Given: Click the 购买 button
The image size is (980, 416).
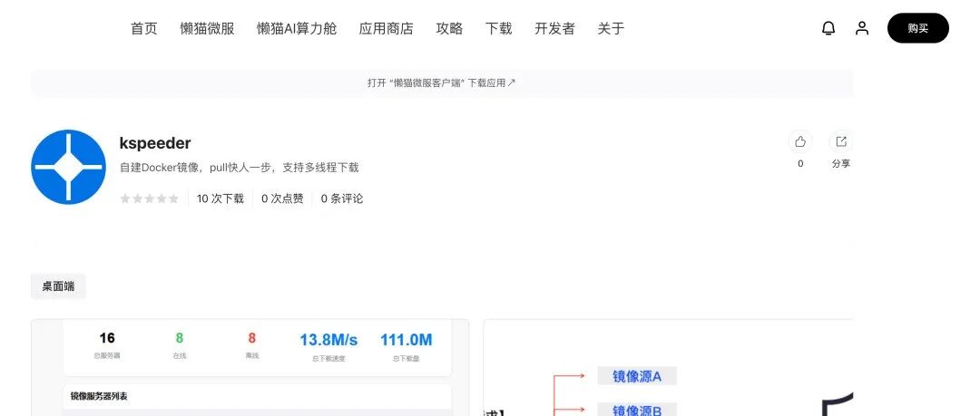Looking at the screenshot, I should click(x=918, y=28).
